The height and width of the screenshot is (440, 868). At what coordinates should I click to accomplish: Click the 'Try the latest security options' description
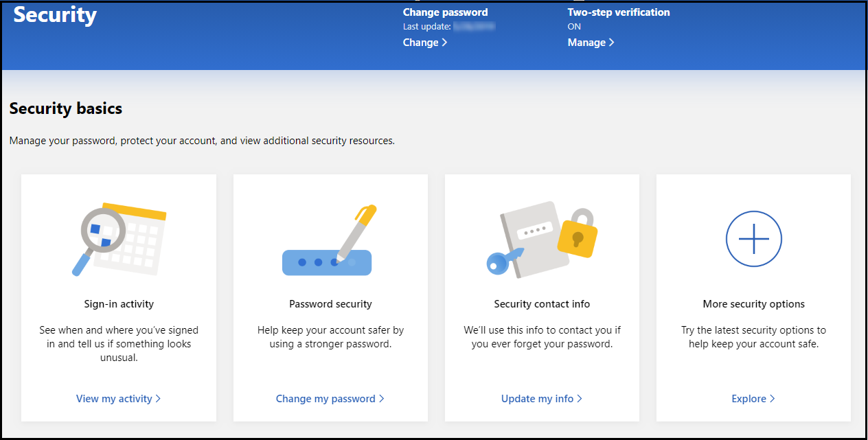[753, 337]
